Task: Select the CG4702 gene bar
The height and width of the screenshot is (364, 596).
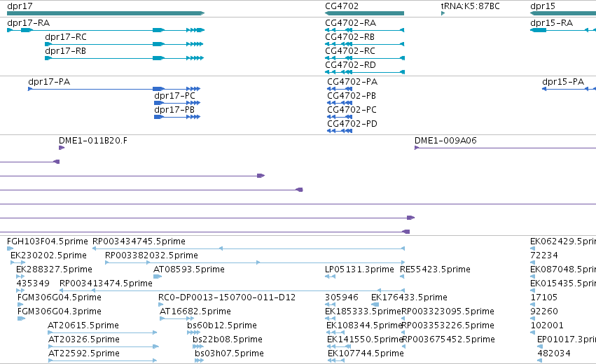Action: (364, 13)
